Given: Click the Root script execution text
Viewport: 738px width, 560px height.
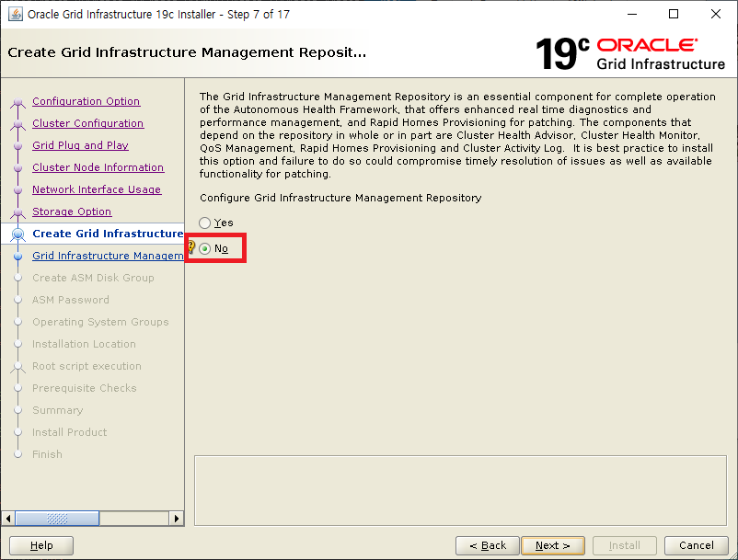Looking at the screenshot, I should tap(86, 366).
